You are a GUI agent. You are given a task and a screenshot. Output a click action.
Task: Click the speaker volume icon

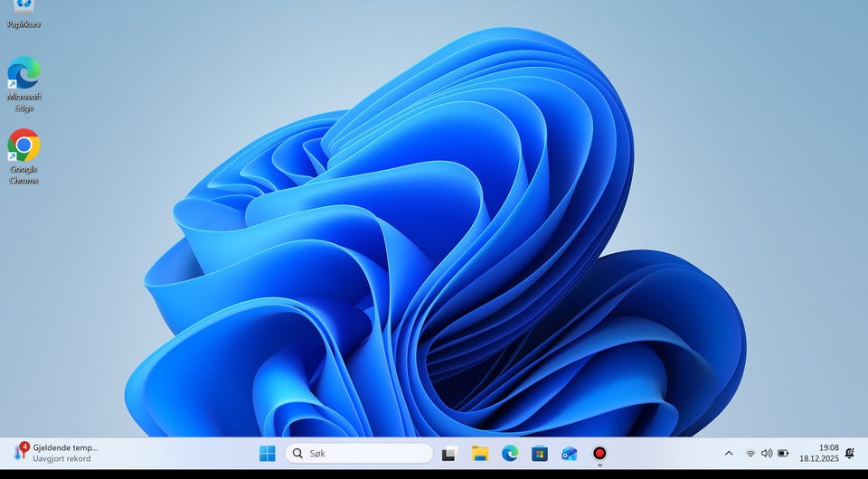click(x=767, y=453)
